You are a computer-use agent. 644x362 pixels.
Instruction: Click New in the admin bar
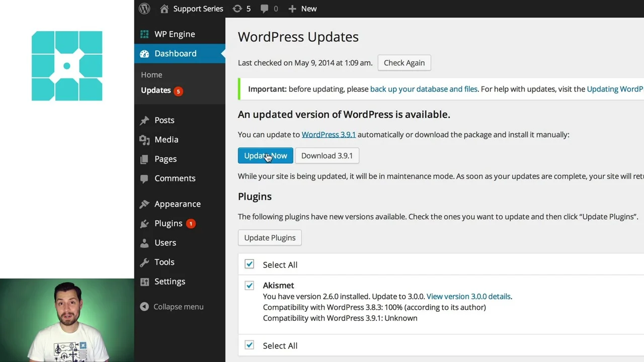[x=309, y=9]
